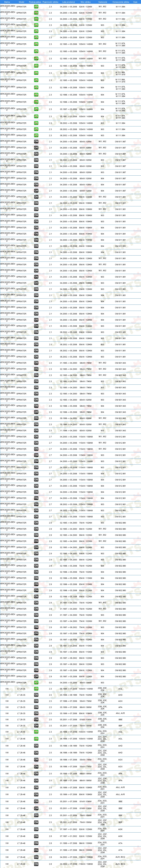Click ON icon in LT 28-46 BBE 2DA, 2DD, 2DH row

coord(36,802)
